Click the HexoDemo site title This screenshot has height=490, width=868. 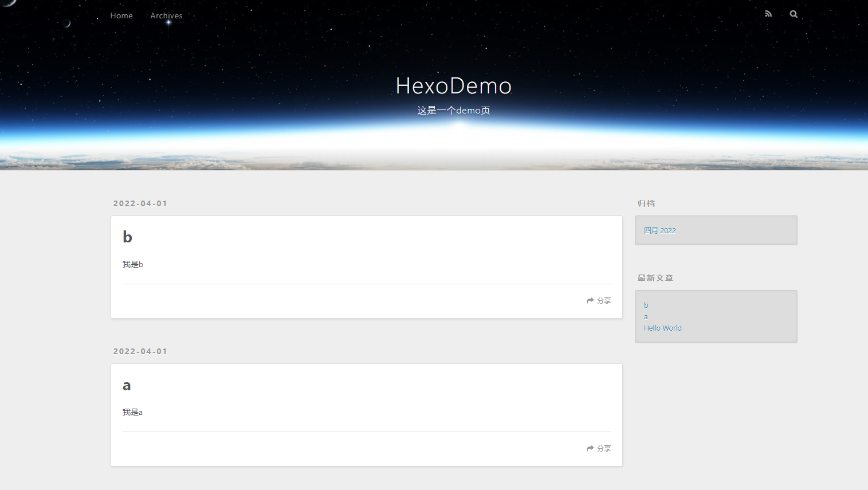click(x=453, y=85)
